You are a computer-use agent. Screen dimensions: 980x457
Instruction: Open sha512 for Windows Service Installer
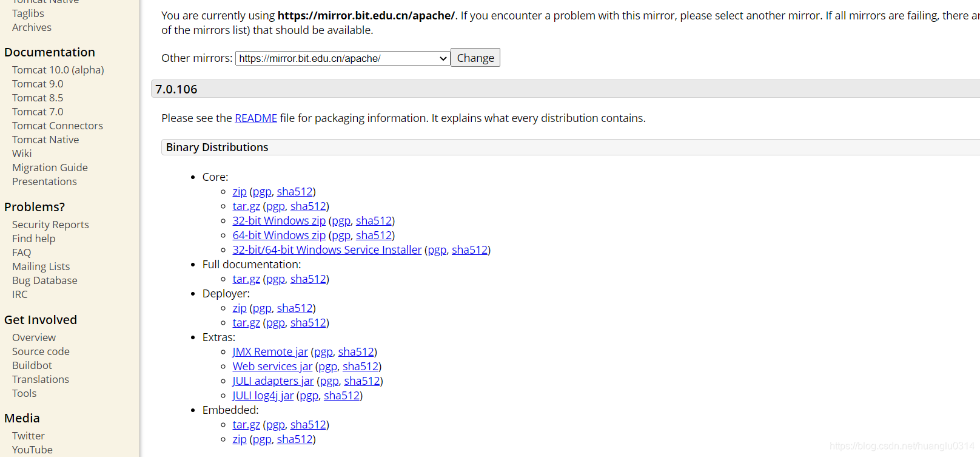(469, 249)
